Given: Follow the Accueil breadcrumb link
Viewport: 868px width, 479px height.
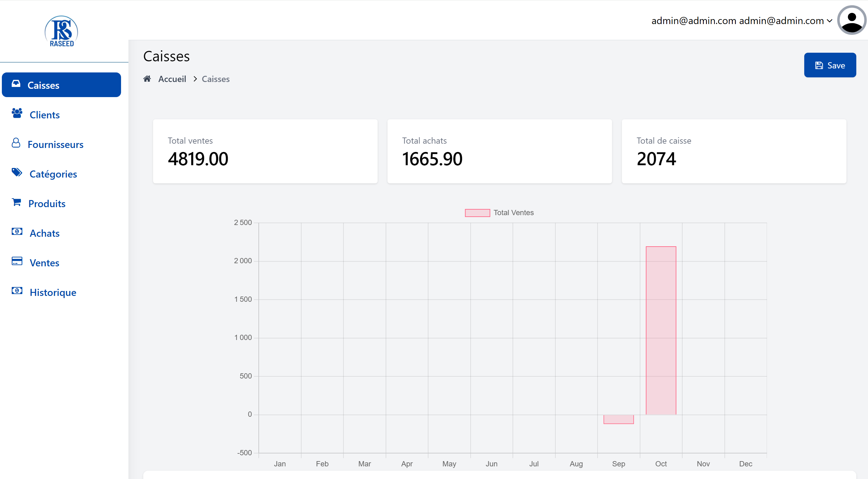Looking at the screenshot, I should (x=172, y=79).
